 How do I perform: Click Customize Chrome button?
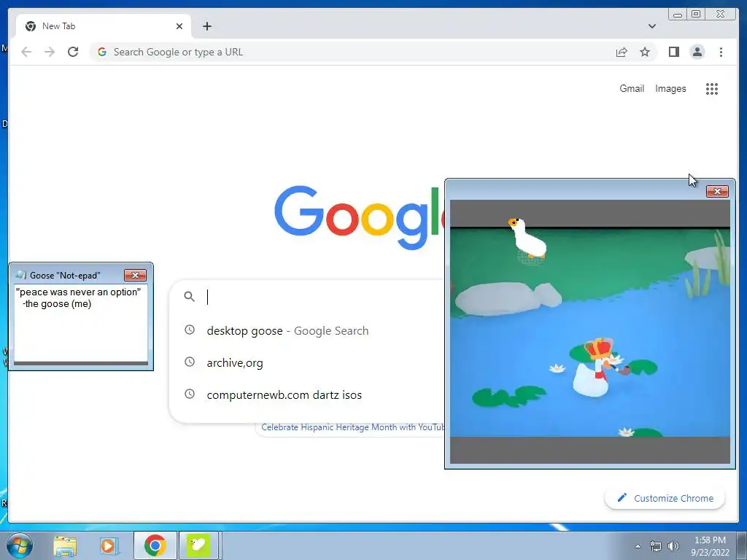tap(665, 498)
